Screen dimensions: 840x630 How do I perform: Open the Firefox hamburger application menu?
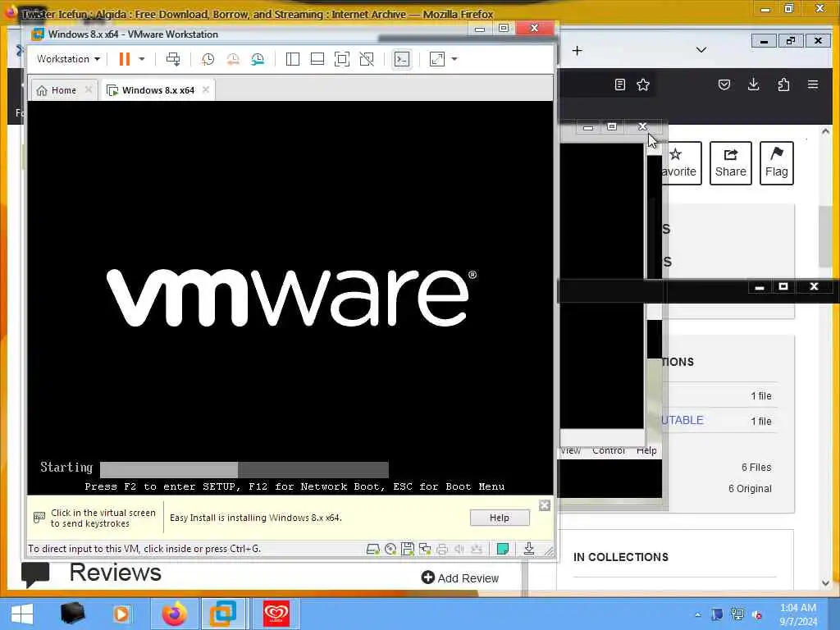(x=813, y=84)
